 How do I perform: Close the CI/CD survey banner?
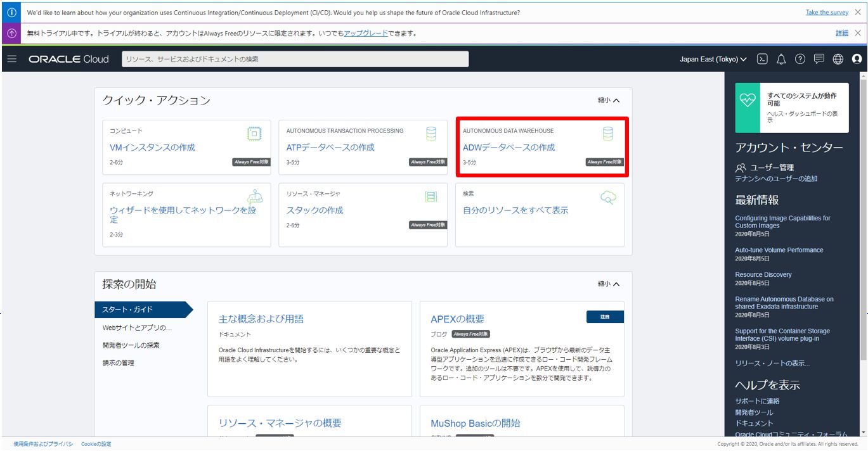(858, 13)
